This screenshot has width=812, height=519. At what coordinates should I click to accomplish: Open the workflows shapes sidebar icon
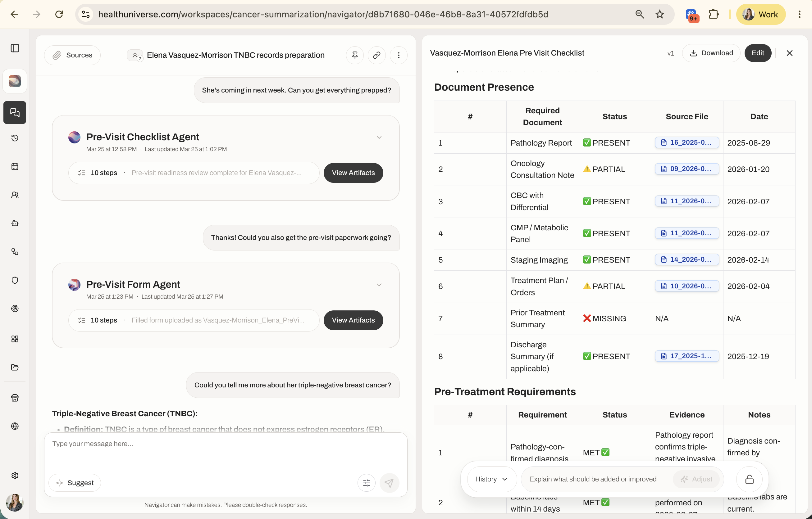tap(15, 252)
